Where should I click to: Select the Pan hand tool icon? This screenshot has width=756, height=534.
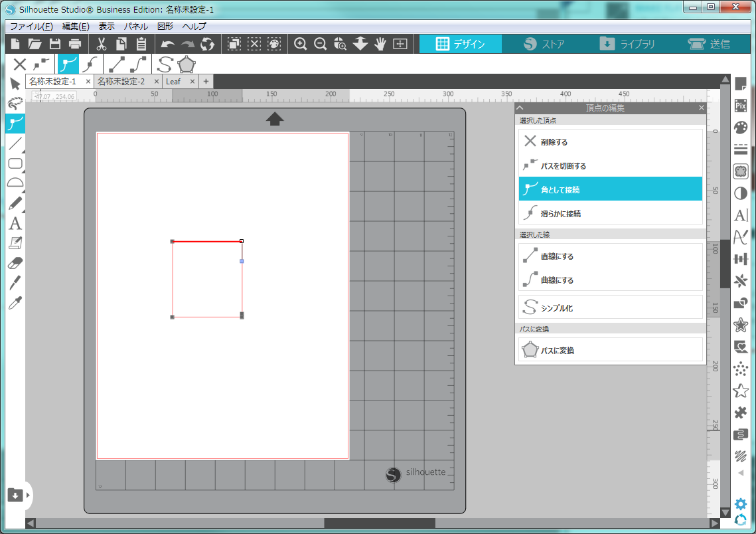[380, 44]
